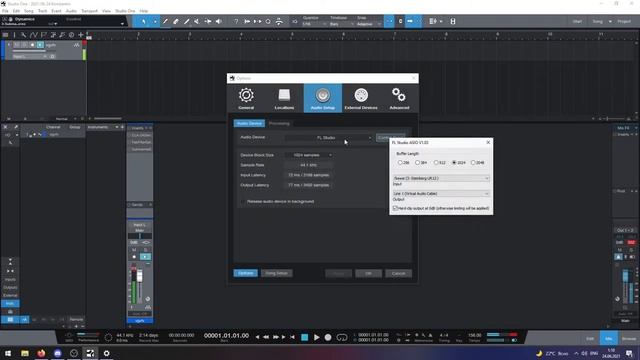Click the wrench icon in arrangement toolbar
This screenshot has width=640, height=360.
(24, 35)
